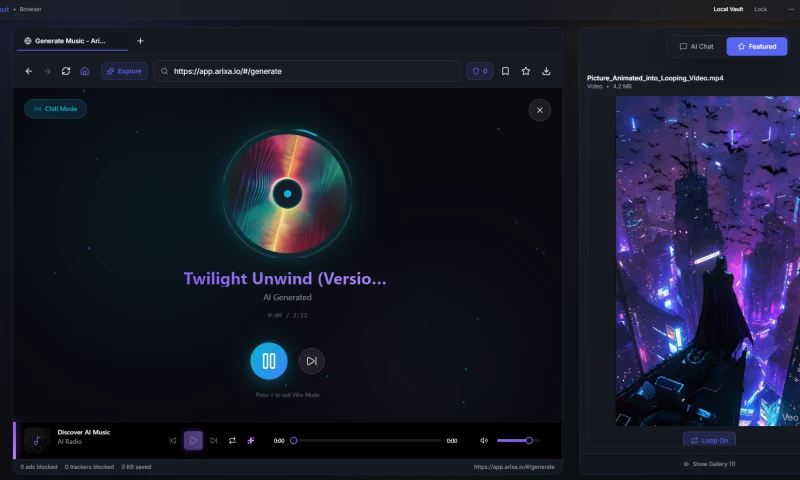Go to the browser home icon

85,71
